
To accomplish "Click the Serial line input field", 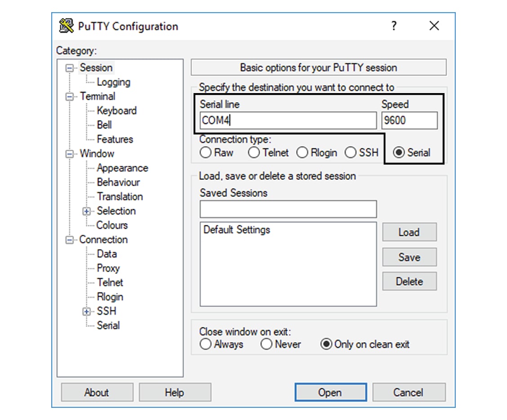I will point(288,121).
